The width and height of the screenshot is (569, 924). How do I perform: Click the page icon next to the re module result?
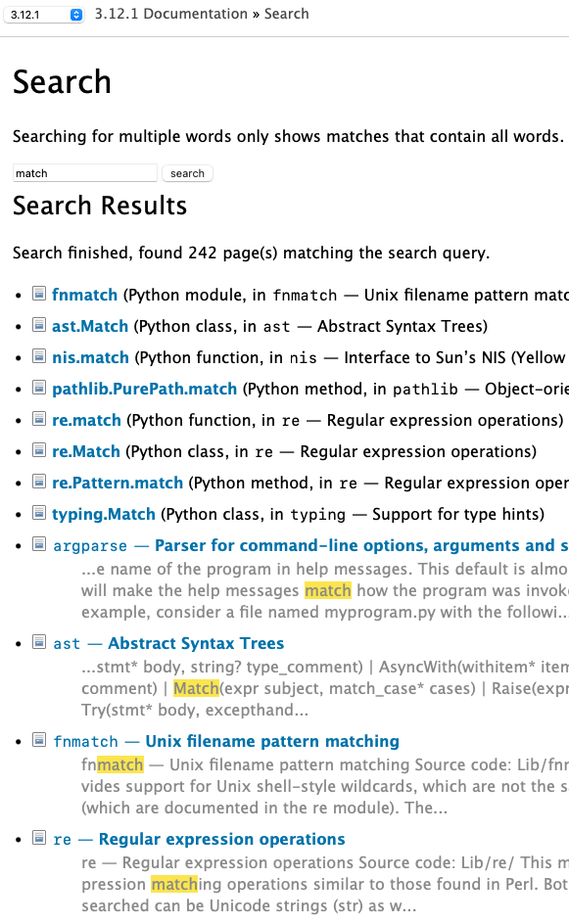39,838
